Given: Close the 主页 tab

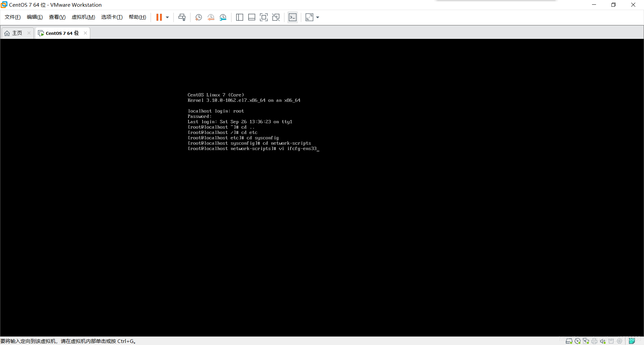Looking at the screenshot, I should pyautogui.click(x=29, y=33).
